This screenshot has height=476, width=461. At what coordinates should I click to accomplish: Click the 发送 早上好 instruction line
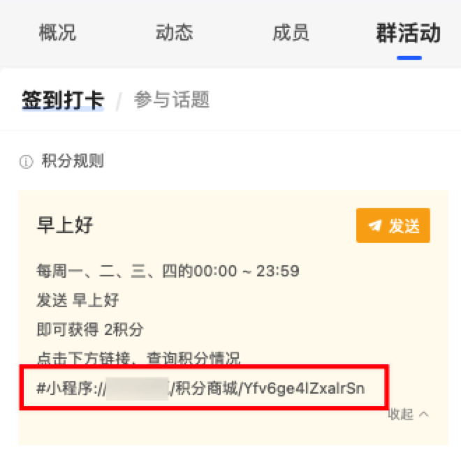[78, 301]
